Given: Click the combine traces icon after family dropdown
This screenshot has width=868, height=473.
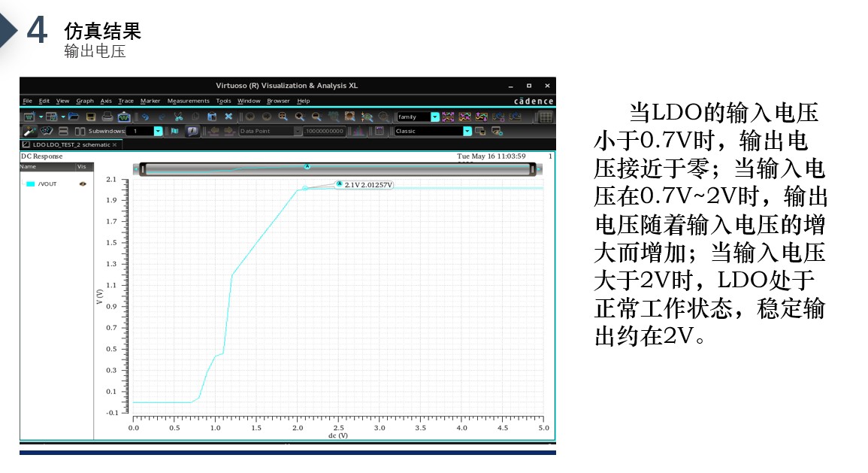Looking at the screenshot, I should [464, 117].
